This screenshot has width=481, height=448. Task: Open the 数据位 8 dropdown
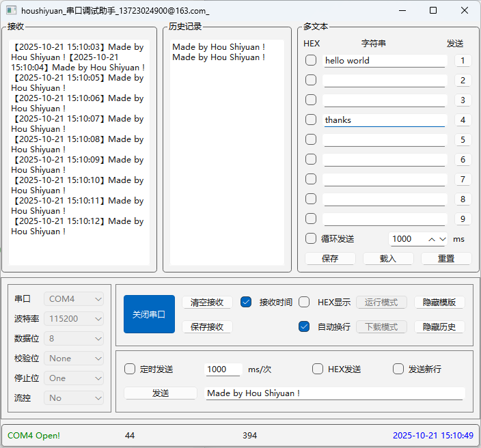pos(74,339)
